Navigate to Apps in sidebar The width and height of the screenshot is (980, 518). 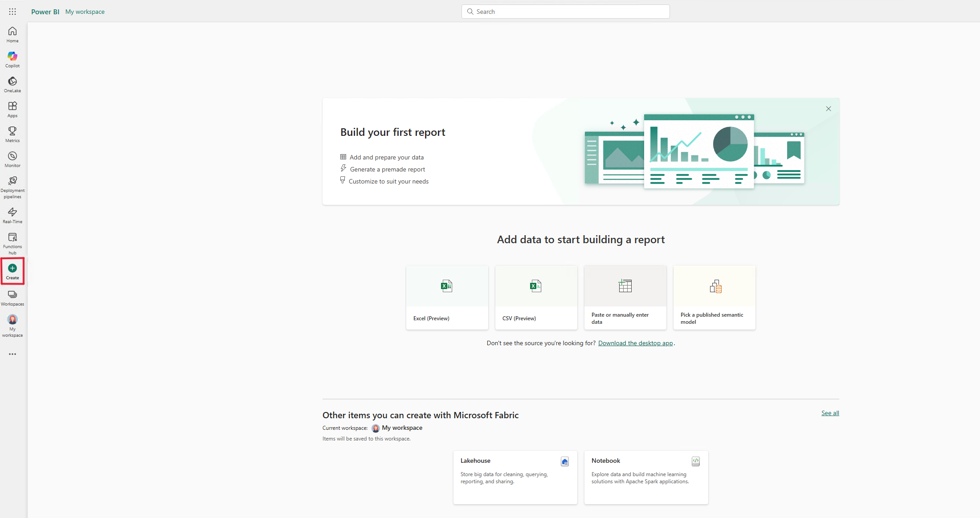tap(12, 109)
